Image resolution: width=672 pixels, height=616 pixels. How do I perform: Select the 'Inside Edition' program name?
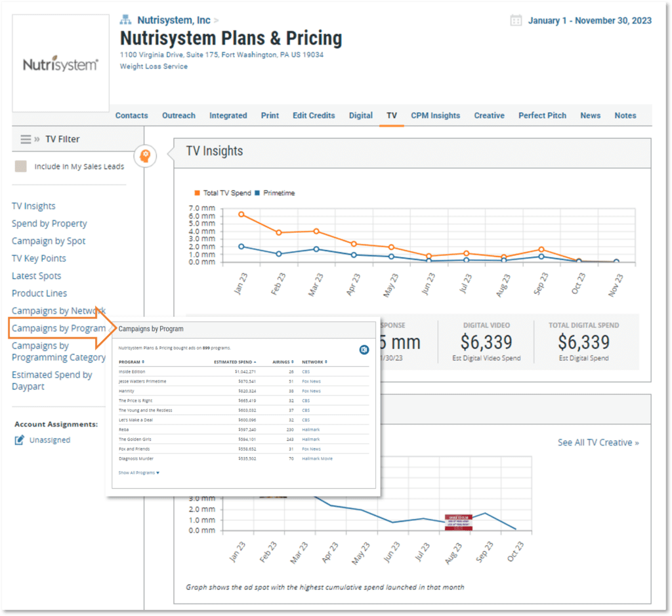click(x=132, y=372)
